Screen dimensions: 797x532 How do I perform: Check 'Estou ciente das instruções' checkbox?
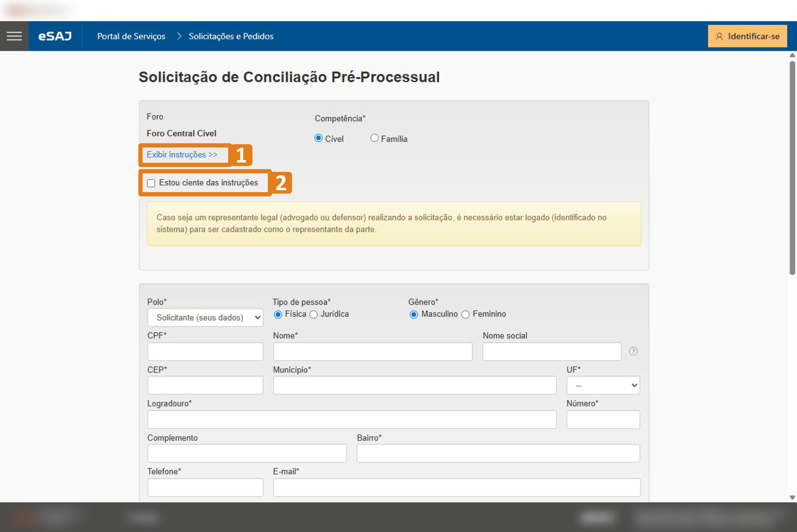coord(151,183)
